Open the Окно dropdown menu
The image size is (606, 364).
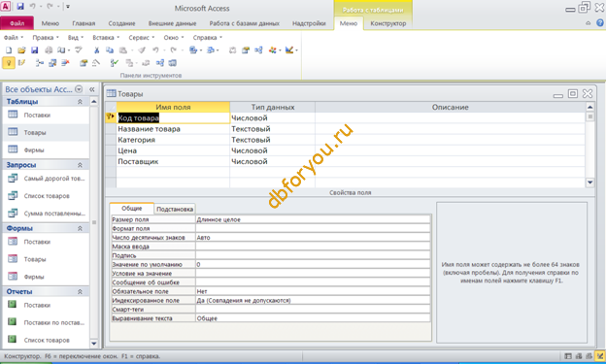(174, 38)
